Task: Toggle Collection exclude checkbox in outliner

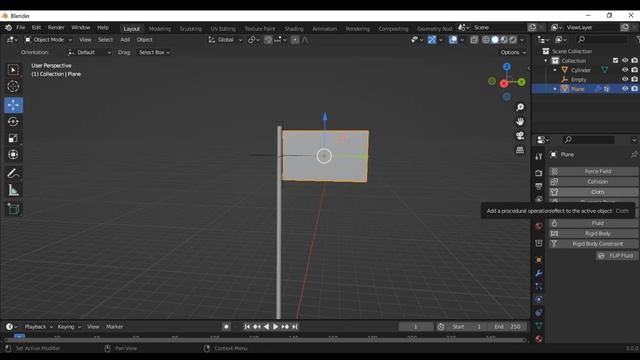Action: pos(615,60)
